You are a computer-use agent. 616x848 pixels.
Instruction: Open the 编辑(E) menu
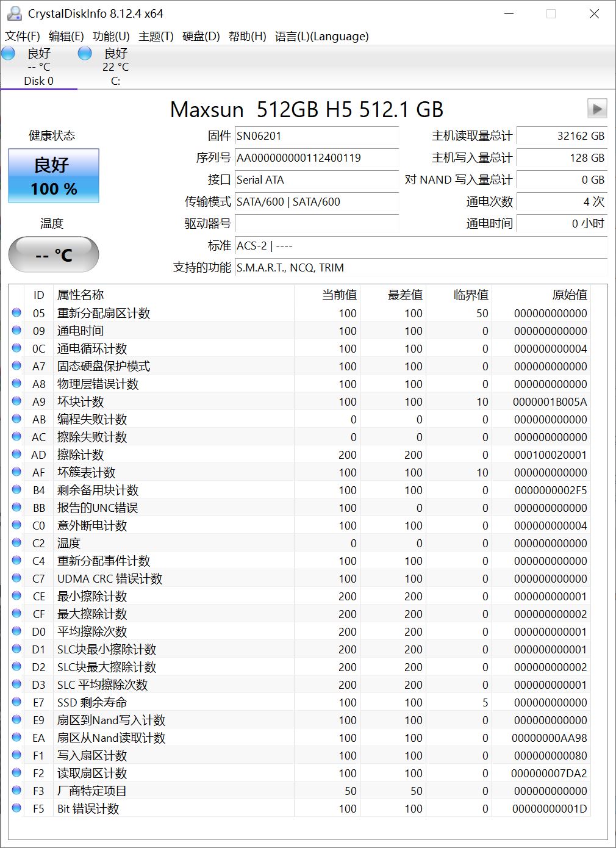(66, 37)
